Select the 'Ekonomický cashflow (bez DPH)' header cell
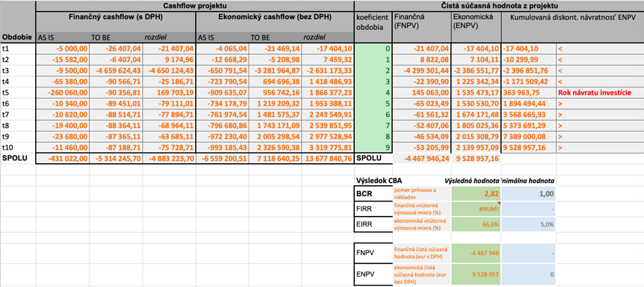Image resolution: width=644 pixels, height=287 pixels. pos(275,19)
